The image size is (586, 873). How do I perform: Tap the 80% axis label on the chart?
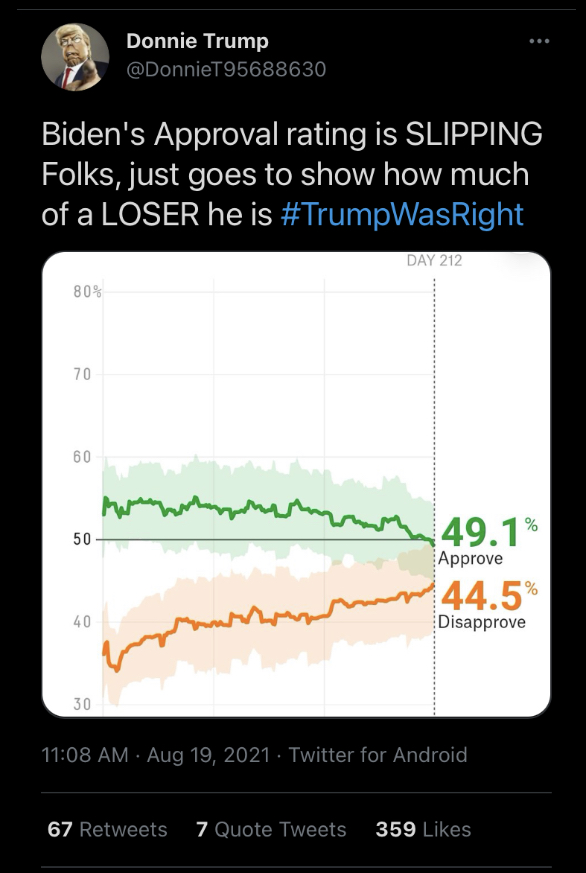coord(88,292)
